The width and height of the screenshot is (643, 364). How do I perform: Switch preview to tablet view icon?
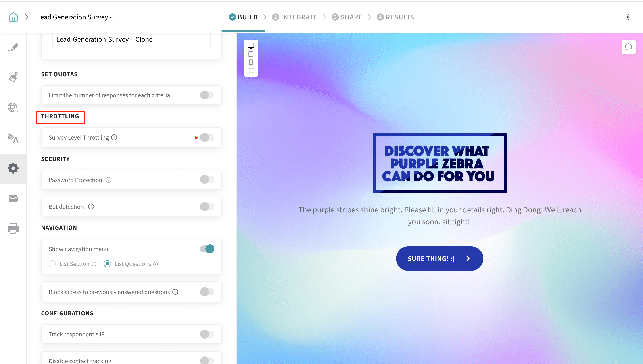251,54
